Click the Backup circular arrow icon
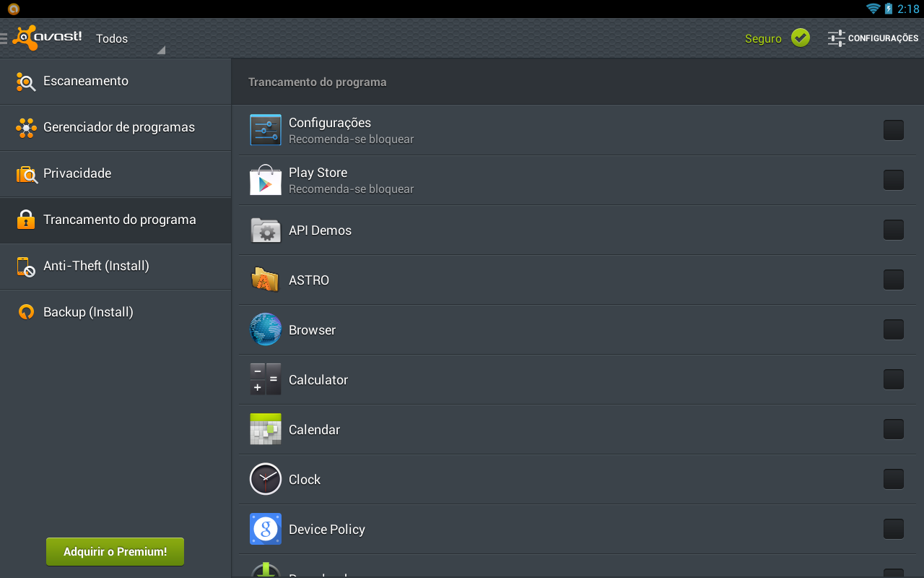The height and width of the screenshot is (578, 924). [25, 311]
